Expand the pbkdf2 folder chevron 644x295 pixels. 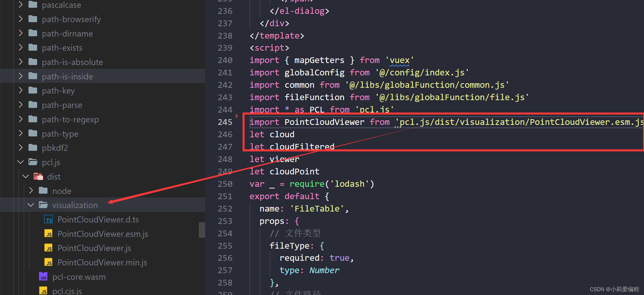tap(20, 148)
